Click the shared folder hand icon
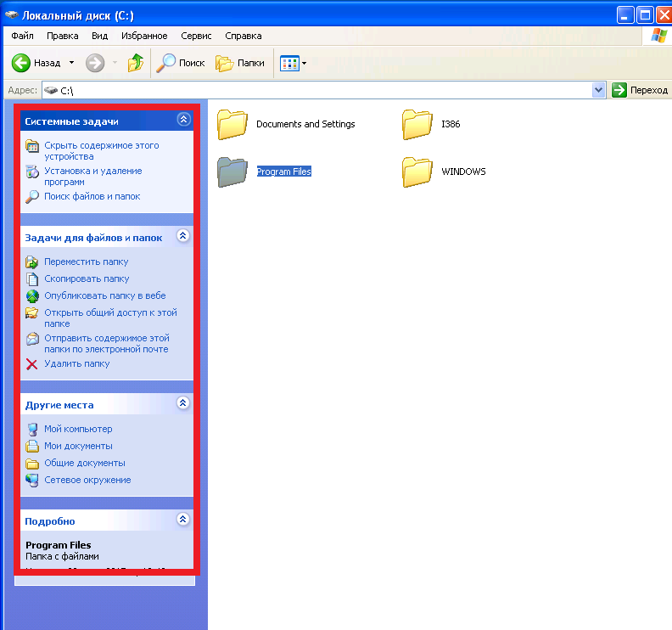672x630 pixels. coord(32,313)
